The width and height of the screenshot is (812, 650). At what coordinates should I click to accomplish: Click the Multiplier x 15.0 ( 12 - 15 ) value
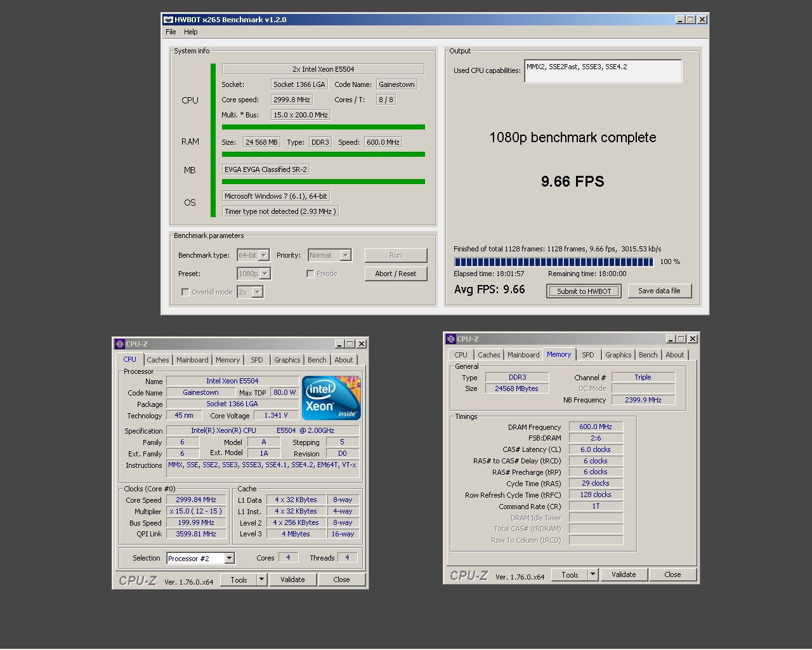pos(196,511)
